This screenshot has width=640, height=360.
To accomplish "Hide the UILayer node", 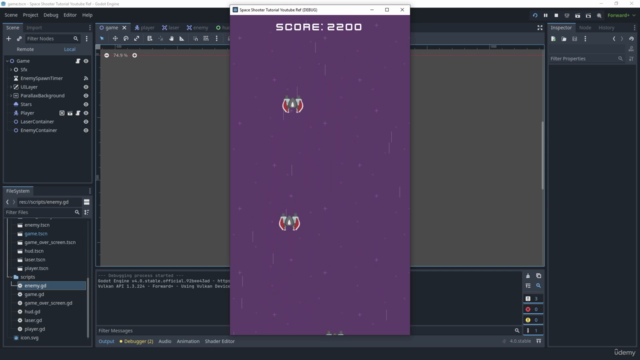I will coord(86,87).
